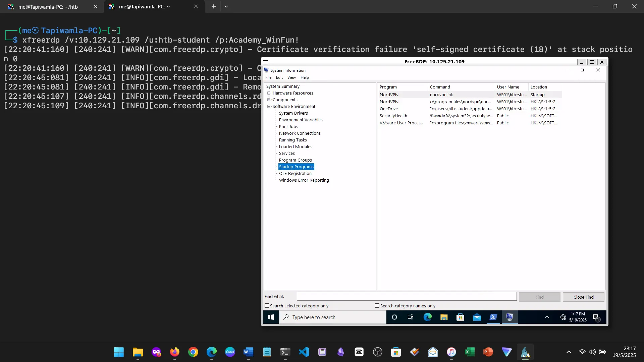Open Mail app in remote taskbar

477,317
